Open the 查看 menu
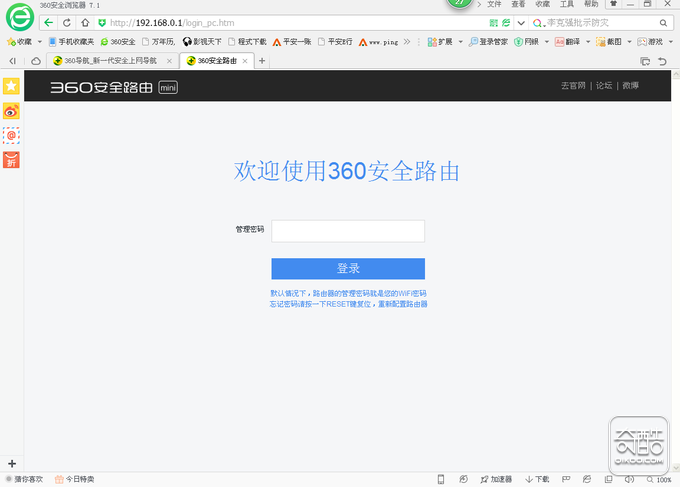Screen dimensions: 680x487 pos(518,4)
